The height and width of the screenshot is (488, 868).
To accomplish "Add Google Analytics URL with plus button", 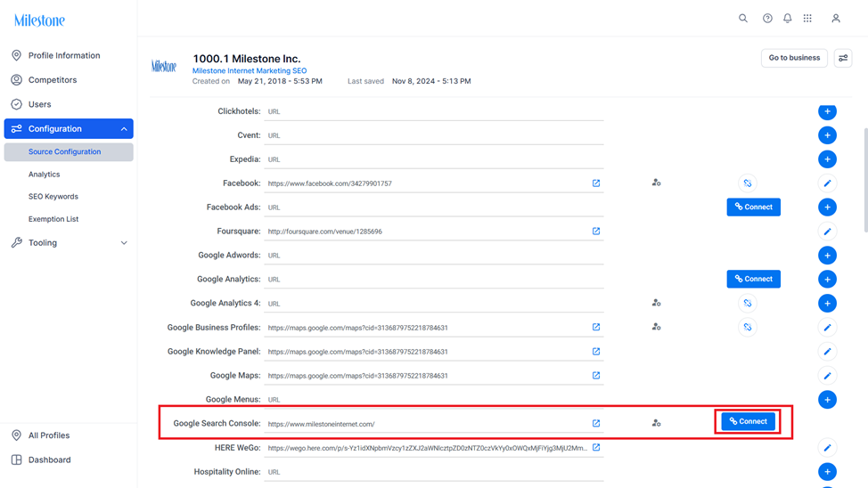I will [827, 280].
